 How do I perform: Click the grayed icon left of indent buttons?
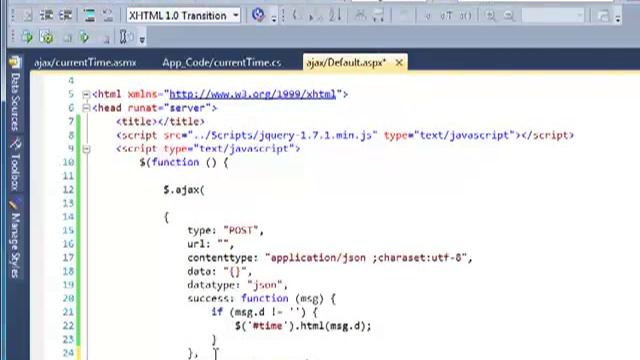28,16
